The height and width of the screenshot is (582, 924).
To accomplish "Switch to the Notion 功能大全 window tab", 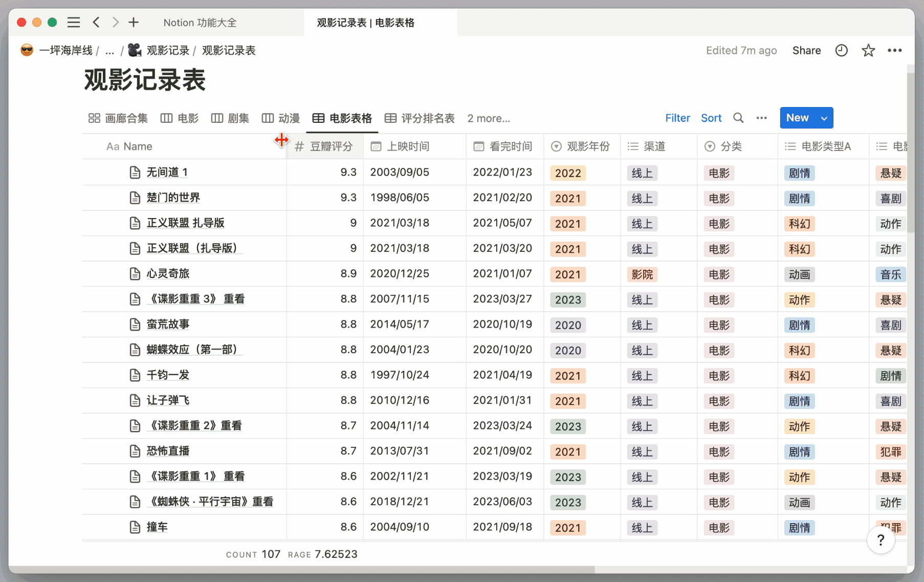I will click(200, 23).
